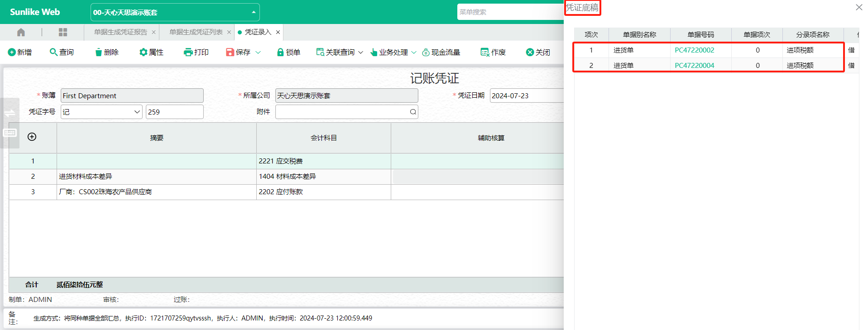
Task: Click the 单据别名称 column header
Action: [x=639, y=35]
